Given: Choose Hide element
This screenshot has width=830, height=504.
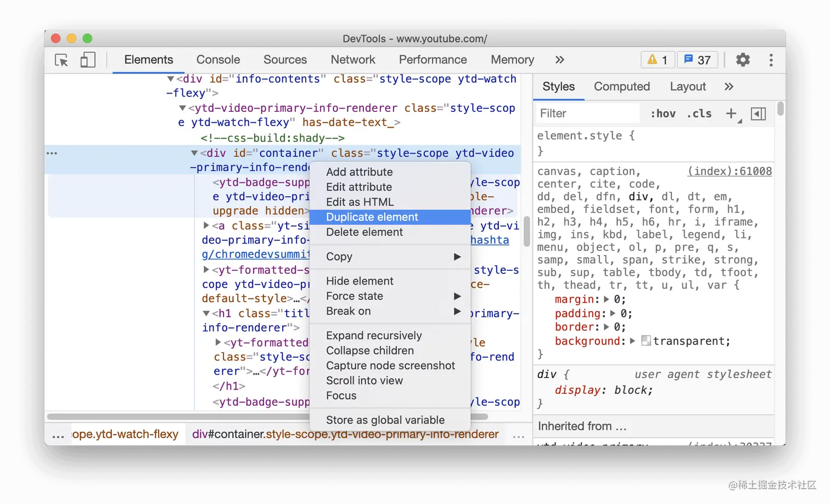Looking at the screenshot, I should coord(390,281).
